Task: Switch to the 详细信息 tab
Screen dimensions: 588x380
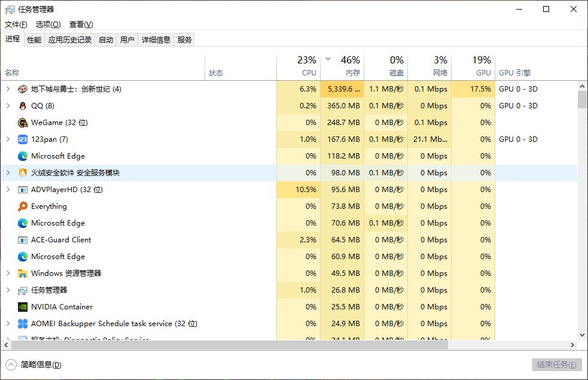Action: click(156, 39)
